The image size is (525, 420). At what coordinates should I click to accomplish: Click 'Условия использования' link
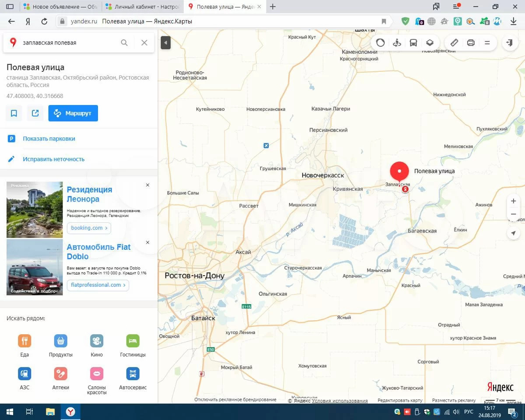point(339,401)
